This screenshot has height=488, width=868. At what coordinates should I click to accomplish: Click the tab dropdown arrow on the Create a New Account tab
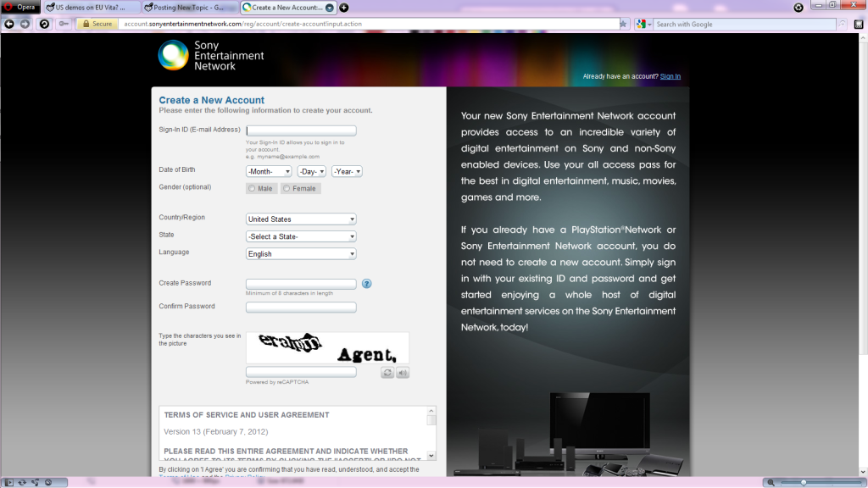click(330, 8)
